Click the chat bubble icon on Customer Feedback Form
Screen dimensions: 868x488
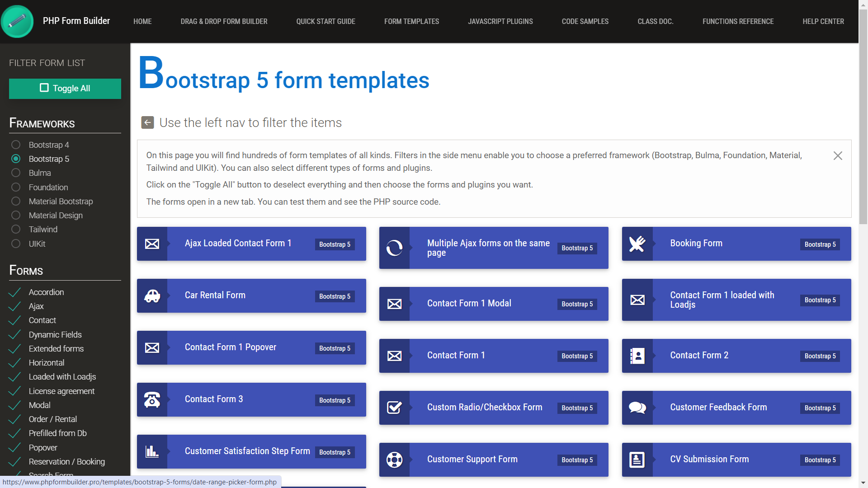point(637,408)
